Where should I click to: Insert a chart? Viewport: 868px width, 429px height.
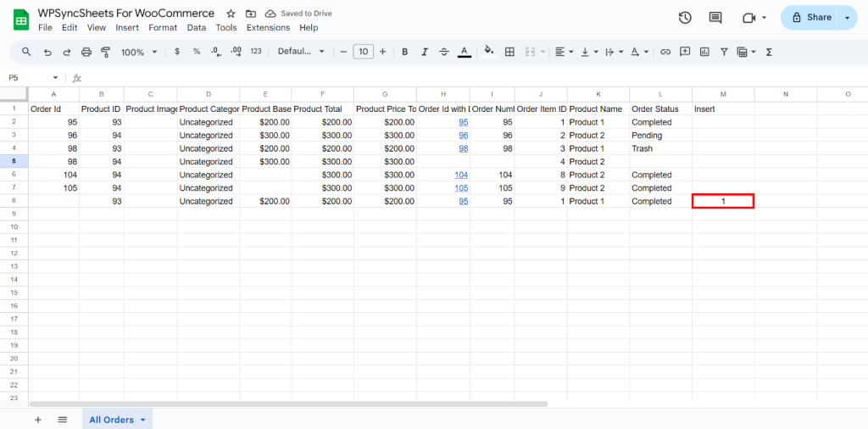coord(704,52)
